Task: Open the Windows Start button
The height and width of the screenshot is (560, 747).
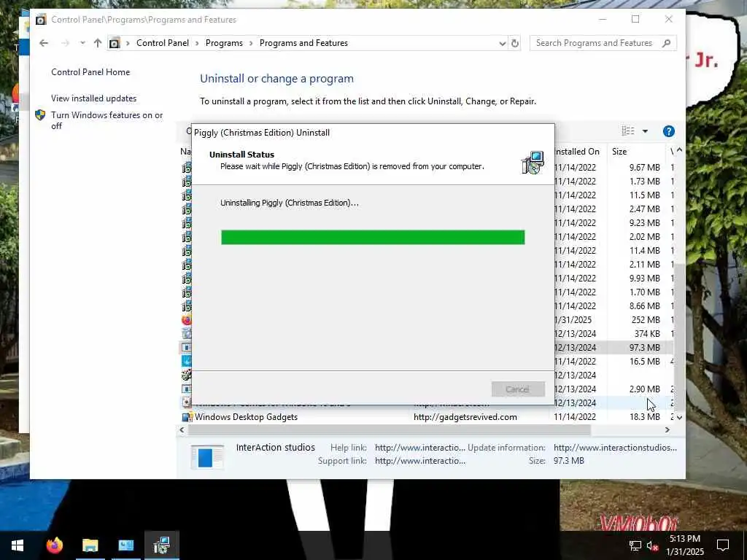Action: 18,545
